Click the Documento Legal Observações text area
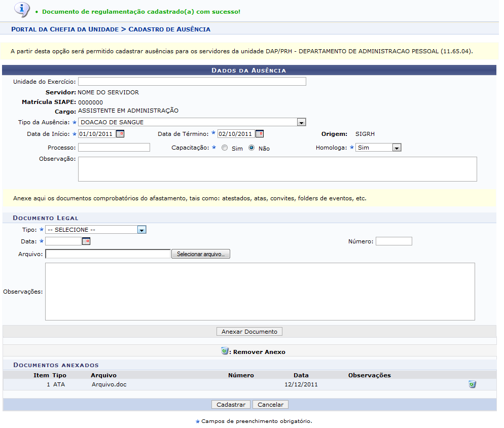Image resolution: width=504 pixels, height=428 pixels. tap(260, 292)
